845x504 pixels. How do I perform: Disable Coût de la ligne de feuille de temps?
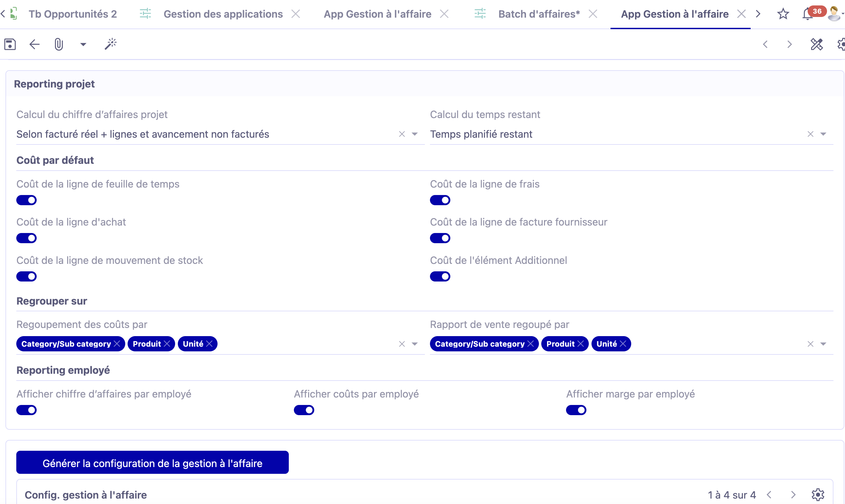pos(26,200)
